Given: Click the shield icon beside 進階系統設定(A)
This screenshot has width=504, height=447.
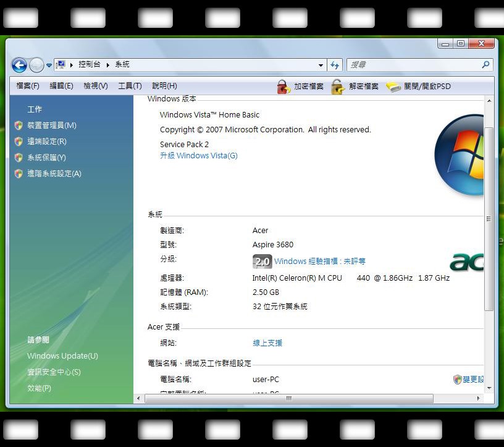Looking at the screenshot, I should click(19, 174).
